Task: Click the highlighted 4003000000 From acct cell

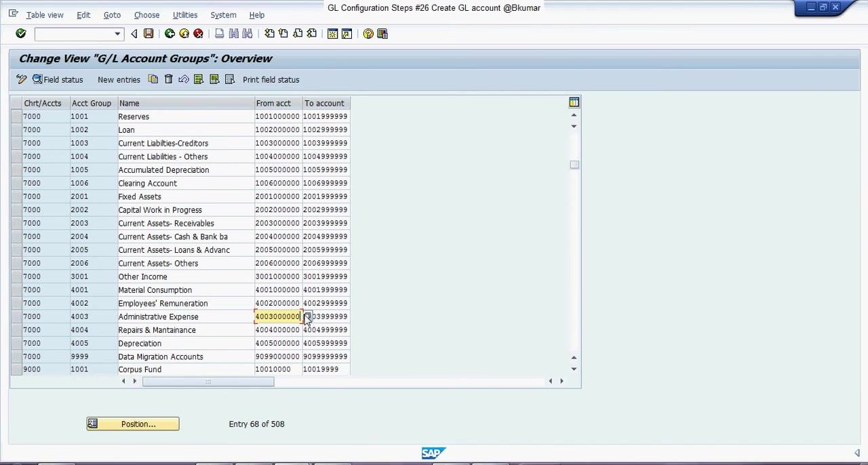Action: tap(277, 317)
